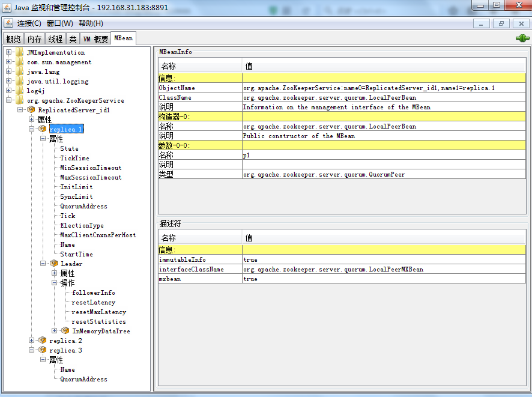Click the JMImplementation folder icon
The width and height of the screenshot is (532, 397).
coord(20,52)
